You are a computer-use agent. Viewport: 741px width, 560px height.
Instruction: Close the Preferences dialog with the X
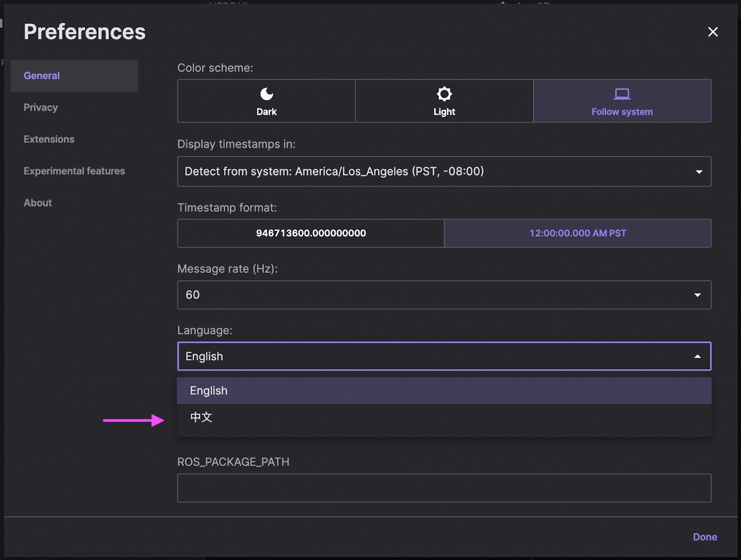click(713, 32)
